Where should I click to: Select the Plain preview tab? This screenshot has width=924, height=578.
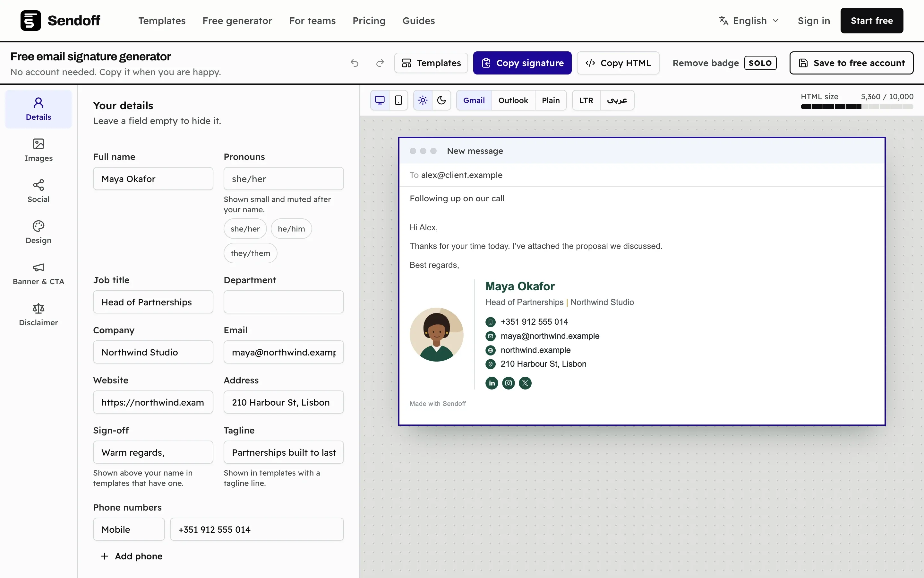(551, 100)
